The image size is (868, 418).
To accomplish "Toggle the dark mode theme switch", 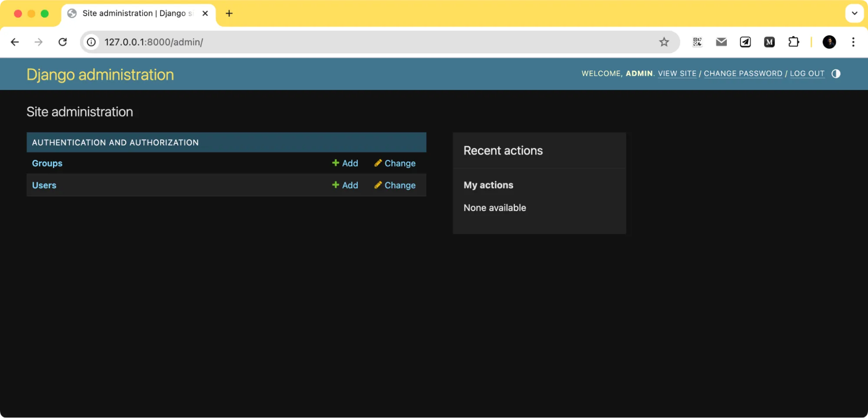I will pos(836,74).
